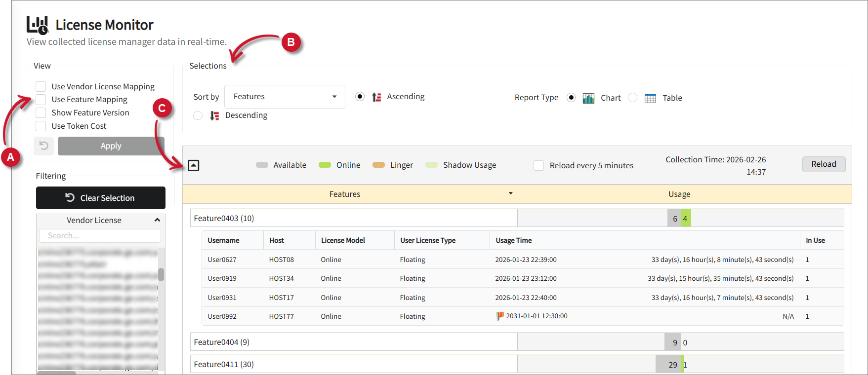This screenshot has width=868, height=375.
Task: Click the 2031-01-01 12:30:00 usage time
Action: click(537, 316)
